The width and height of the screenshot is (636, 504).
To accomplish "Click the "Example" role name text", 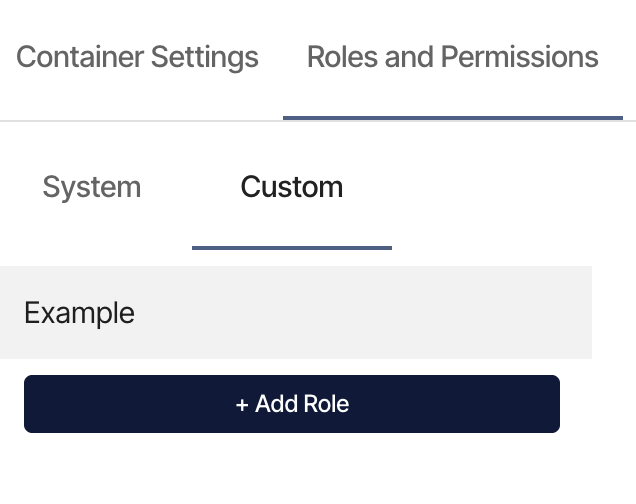I will click(80, 313).
